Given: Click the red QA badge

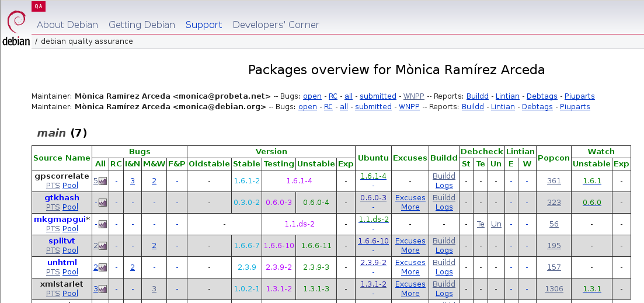Looking at the screenshot, I should coord(39,6).
